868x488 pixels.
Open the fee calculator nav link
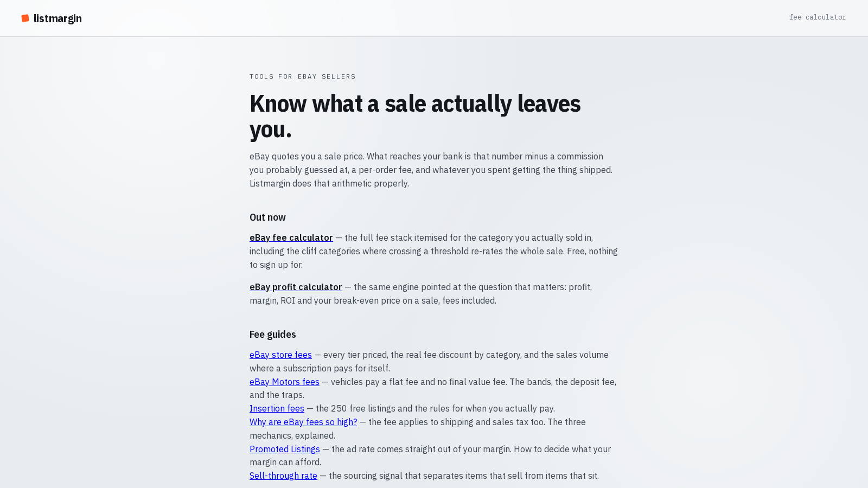[818, 17]
